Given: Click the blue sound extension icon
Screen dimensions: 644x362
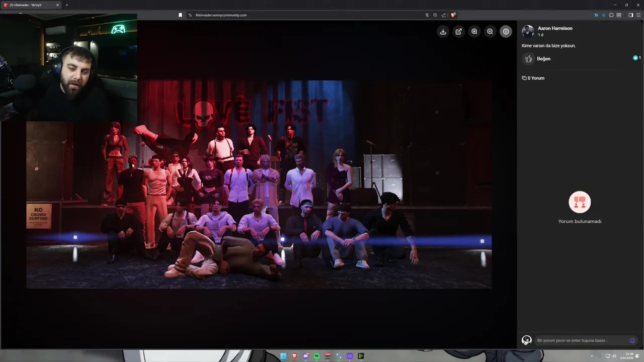Looking at the screenshot, I should point(604,15).
